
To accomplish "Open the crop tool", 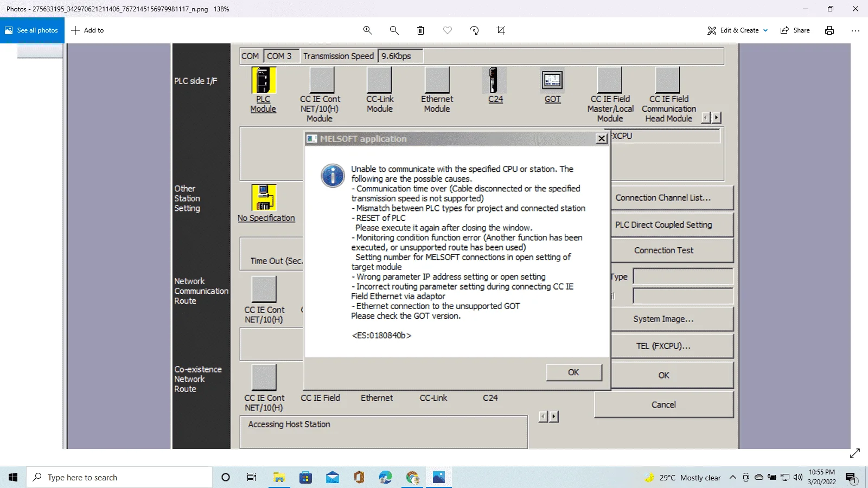I will [x=501, y=30].
